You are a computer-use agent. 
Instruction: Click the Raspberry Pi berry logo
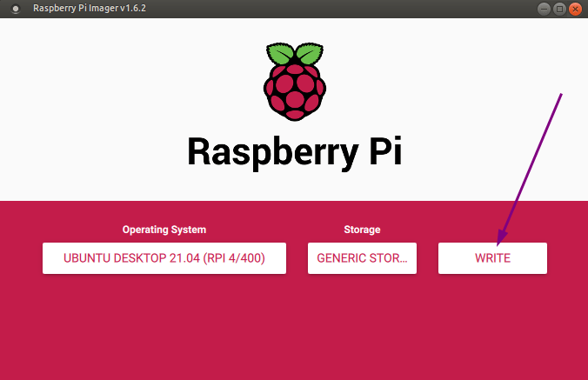click(x=295, y=82)
